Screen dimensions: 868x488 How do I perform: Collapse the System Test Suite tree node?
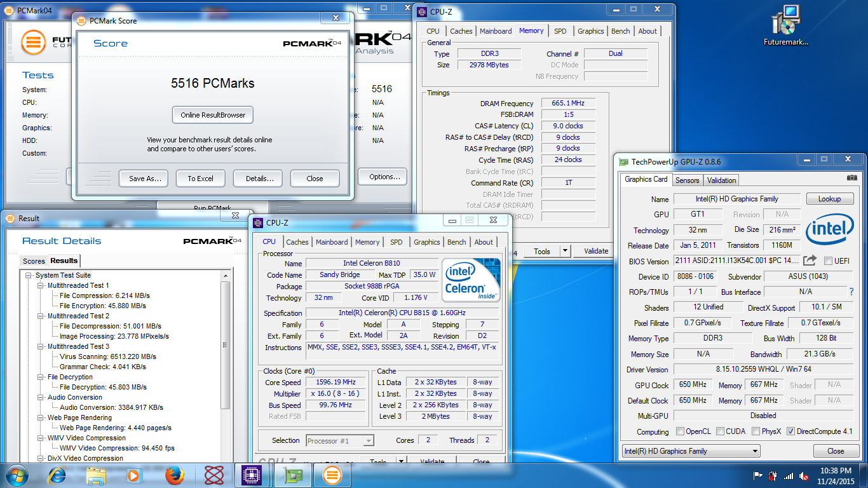(29, 275)
